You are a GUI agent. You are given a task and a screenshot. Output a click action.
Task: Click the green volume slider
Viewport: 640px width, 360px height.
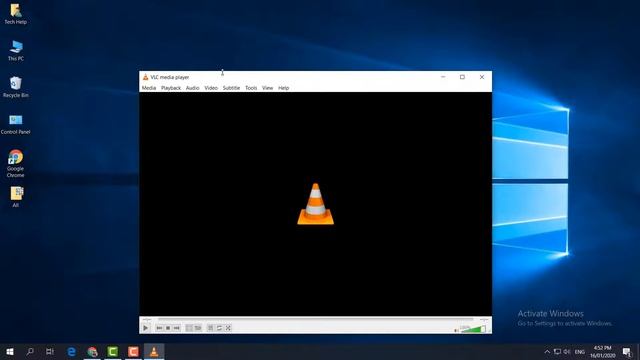tap(473, 329)
